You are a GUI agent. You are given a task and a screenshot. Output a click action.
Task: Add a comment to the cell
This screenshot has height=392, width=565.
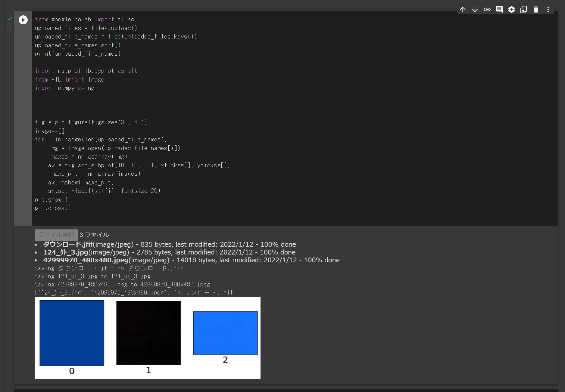pos(499,9)
